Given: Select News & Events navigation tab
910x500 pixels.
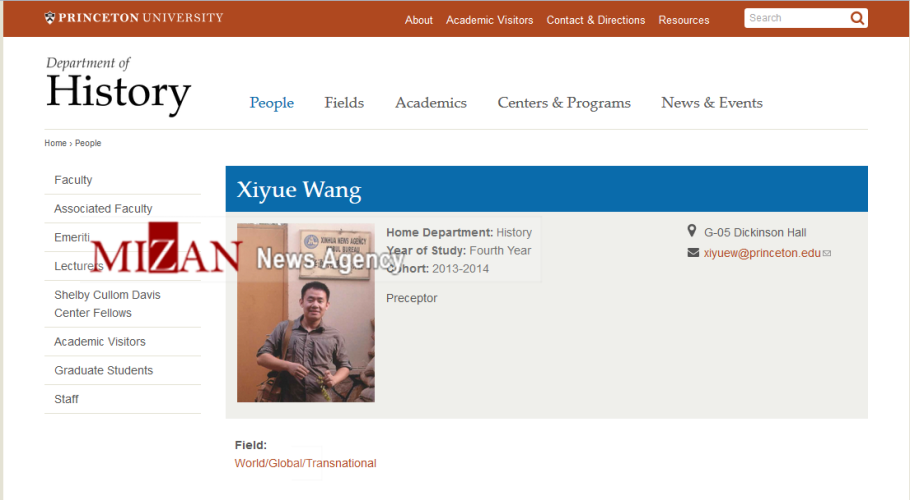Looking at the screenshot, I should 712,103.
